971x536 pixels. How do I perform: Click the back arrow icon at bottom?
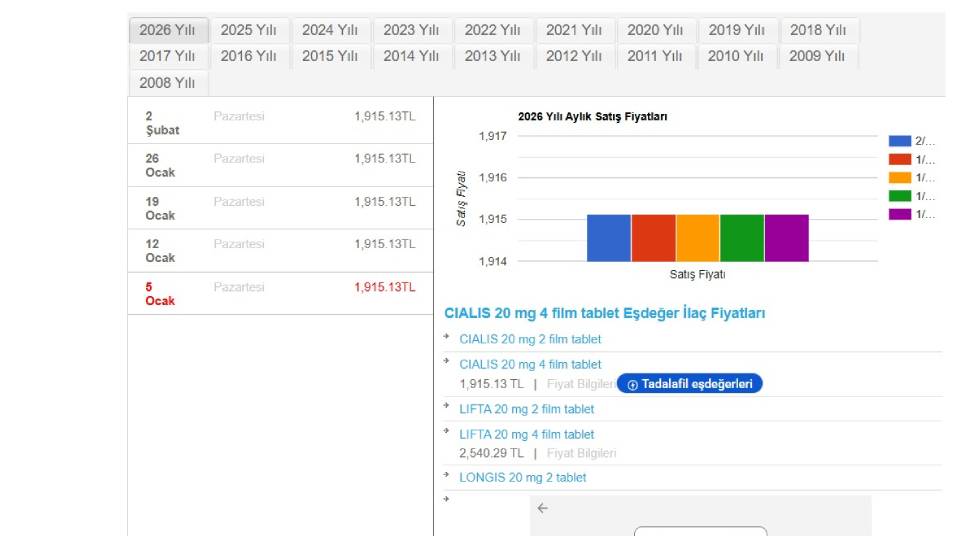(542, 508)
